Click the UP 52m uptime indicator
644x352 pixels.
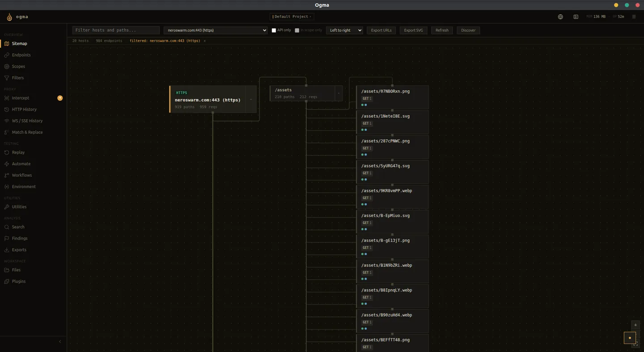(x=619, y=17)
